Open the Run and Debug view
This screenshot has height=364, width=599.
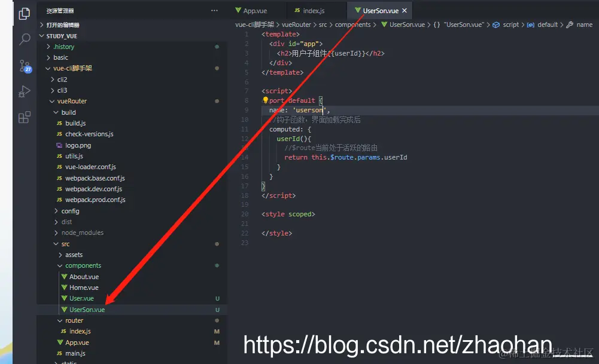[x=25, y=91]
